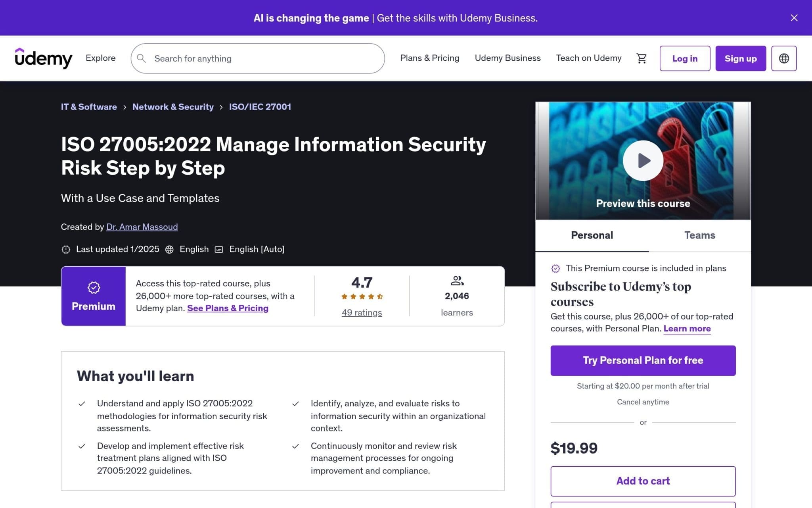Click the Sign up button
Viewport: 812px width, 508px height.
[741, 58]
